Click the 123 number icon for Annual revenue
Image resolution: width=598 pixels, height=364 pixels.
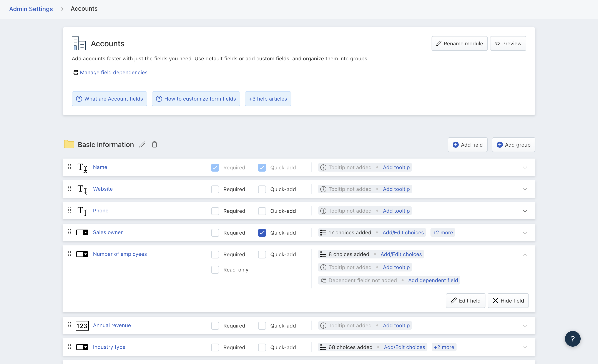coord(82,325)
